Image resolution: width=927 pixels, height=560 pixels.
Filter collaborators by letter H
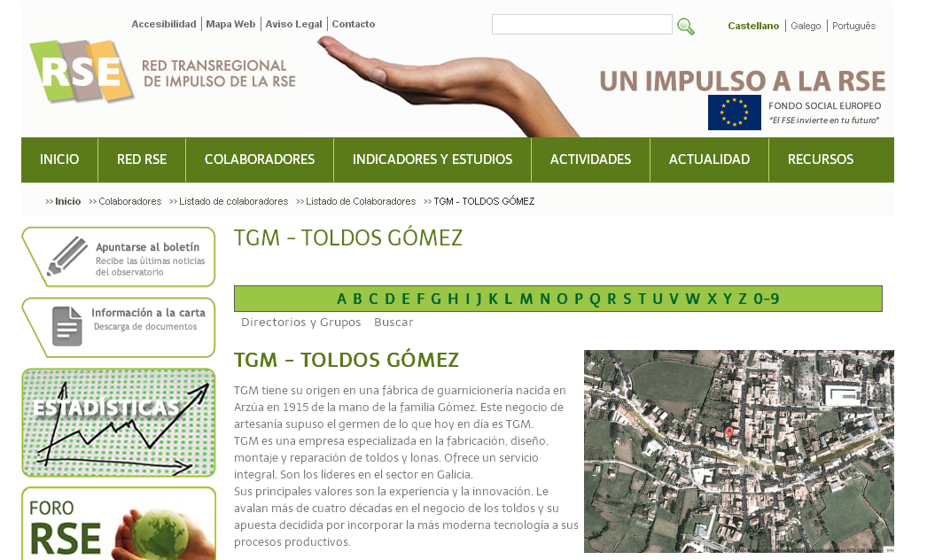coord(453,299)
